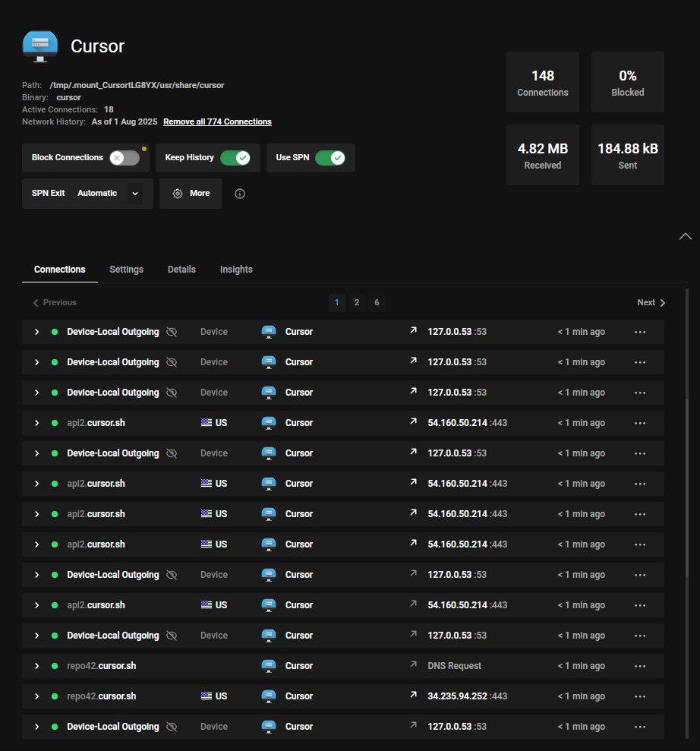Click the 148 Connections stat card
Screen dimensions: 700x751
[x=543, y=82]
